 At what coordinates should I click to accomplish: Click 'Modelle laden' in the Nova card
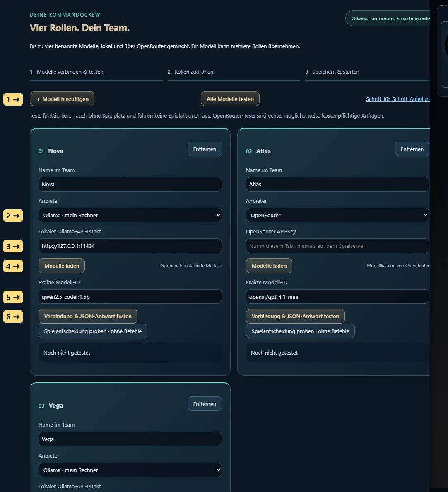coord(62,266)
